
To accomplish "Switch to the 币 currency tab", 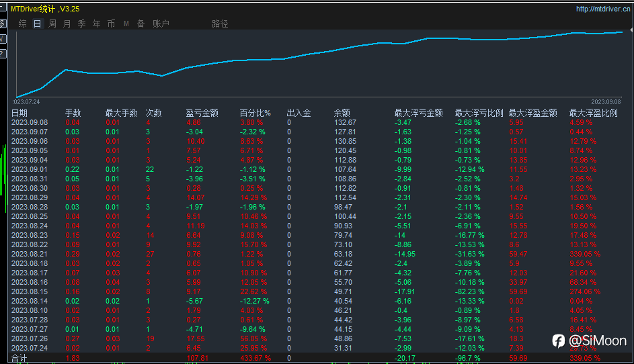I will pos(111,24).
